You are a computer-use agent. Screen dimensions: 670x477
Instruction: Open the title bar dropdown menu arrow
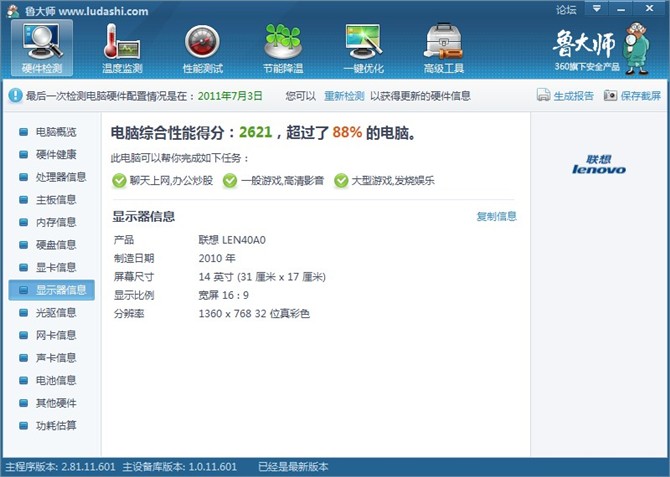point(597,9)
